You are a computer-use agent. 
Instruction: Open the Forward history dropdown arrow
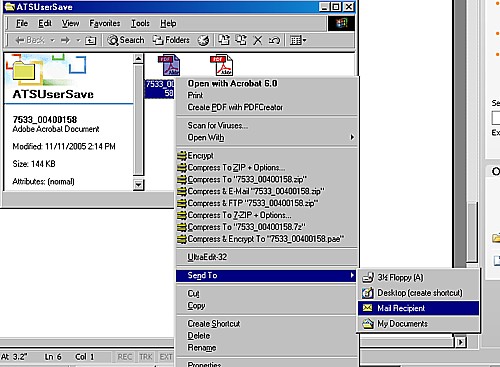point(78,40)
